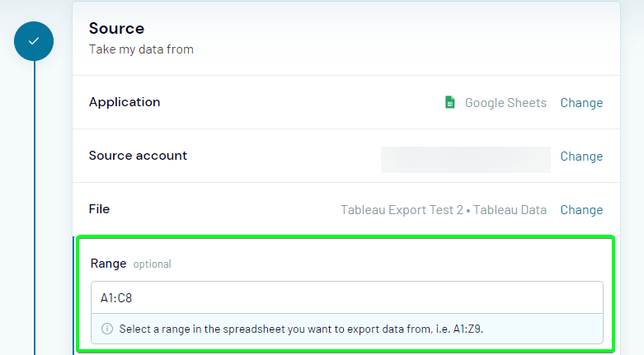This screenshot has height=355, width=644.
Task: Click the Source section heading
Action: coord(116,28)
